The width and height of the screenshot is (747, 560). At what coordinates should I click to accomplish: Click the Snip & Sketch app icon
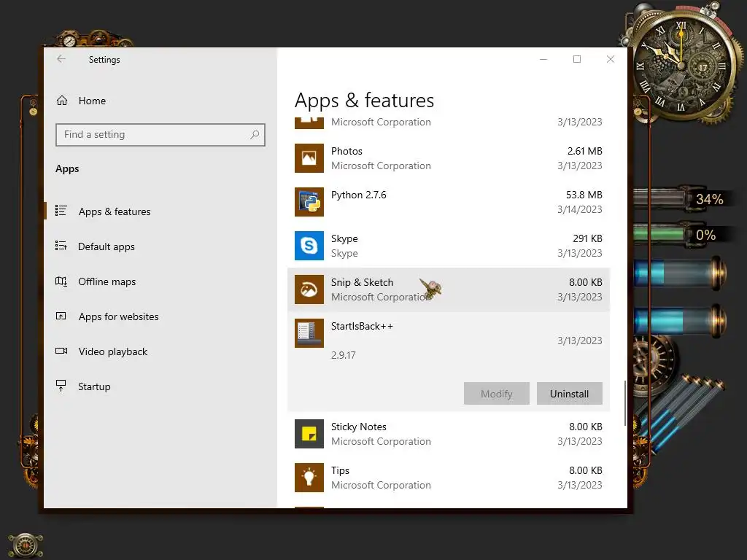[x=309, y=289]
